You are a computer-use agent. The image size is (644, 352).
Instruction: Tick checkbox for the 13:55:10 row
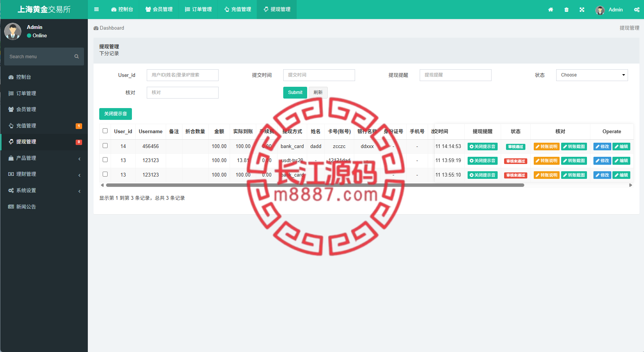[x=105, y=174]
